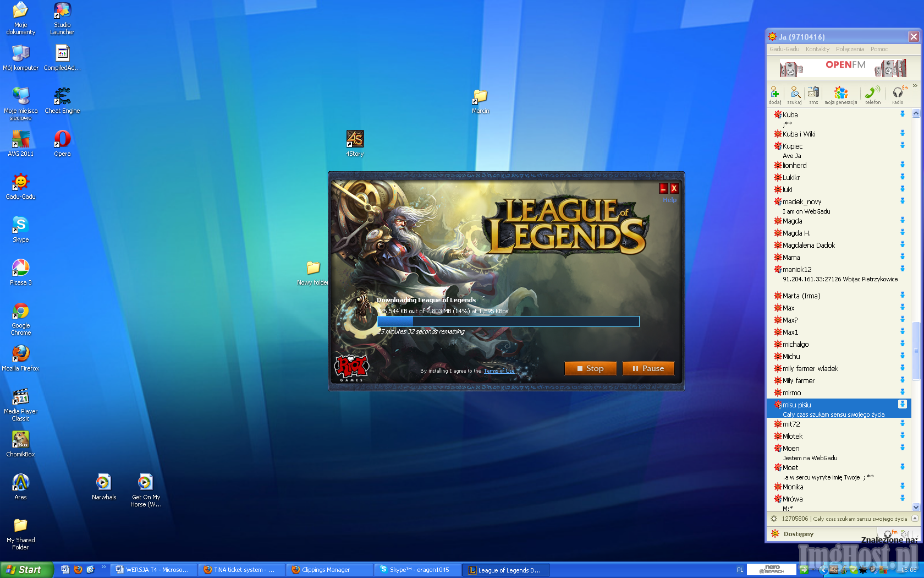924x578 pixels.
Task: Select contact Kupiec in list
Action: pyautogui.click(x=839, y=150)
